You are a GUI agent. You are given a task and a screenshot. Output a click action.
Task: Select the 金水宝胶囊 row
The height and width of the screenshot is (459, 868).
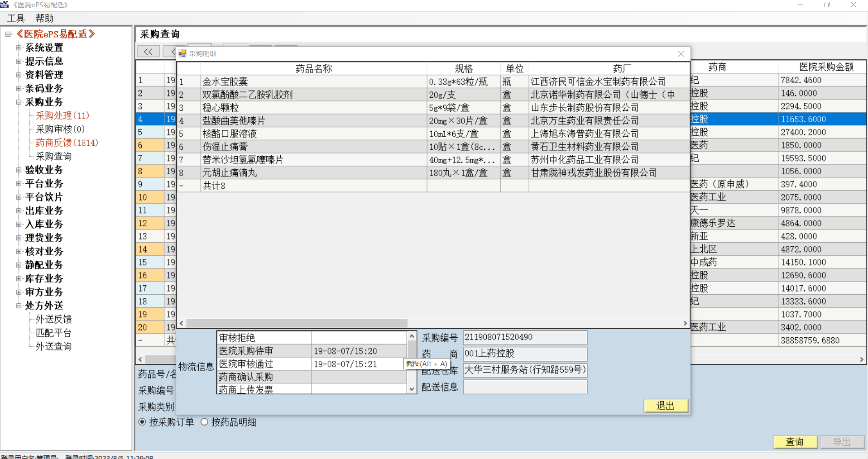(433, 81)
